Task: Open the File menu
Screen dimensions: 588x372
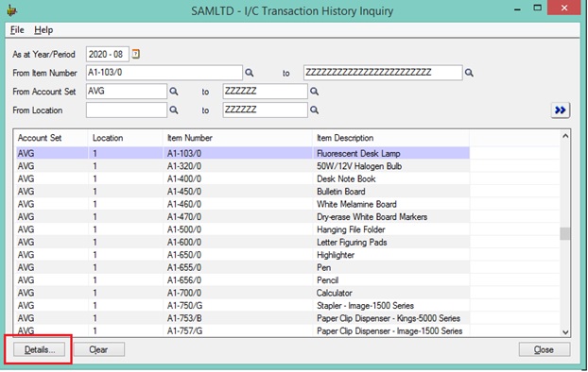Action: click(17, 30)
